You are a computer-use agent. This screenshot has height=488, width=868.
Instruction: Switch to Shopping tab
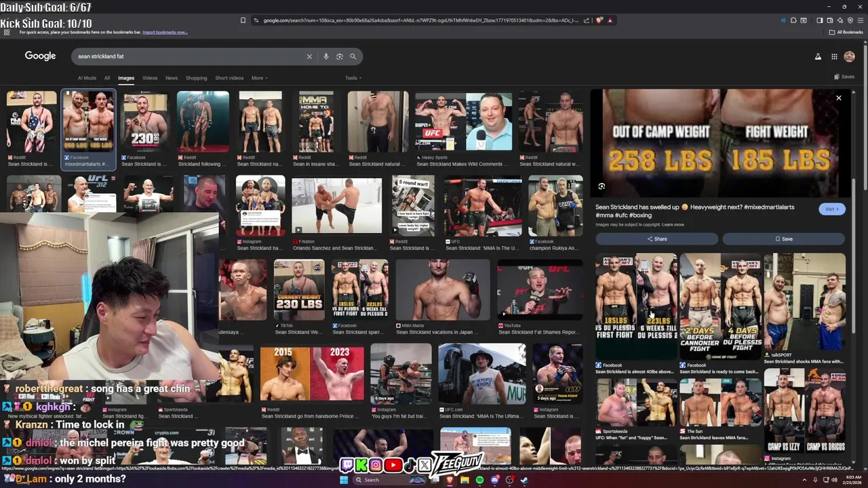point(196,78)
